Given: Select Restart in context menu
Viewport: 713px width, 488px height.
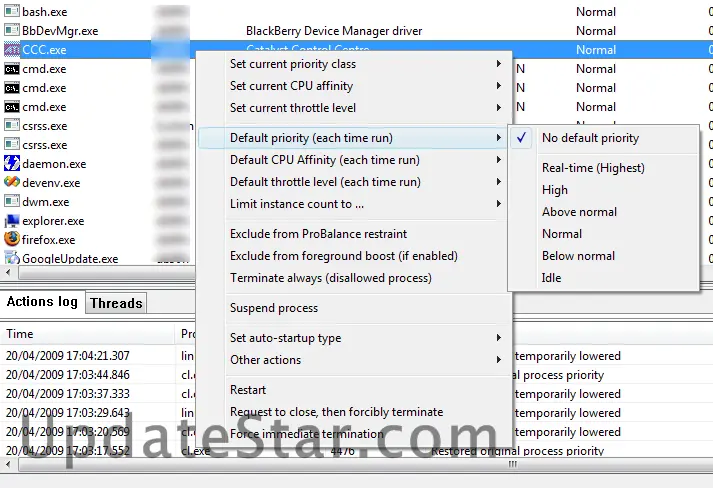Looking at the screenshot, I should click(355, 390).
